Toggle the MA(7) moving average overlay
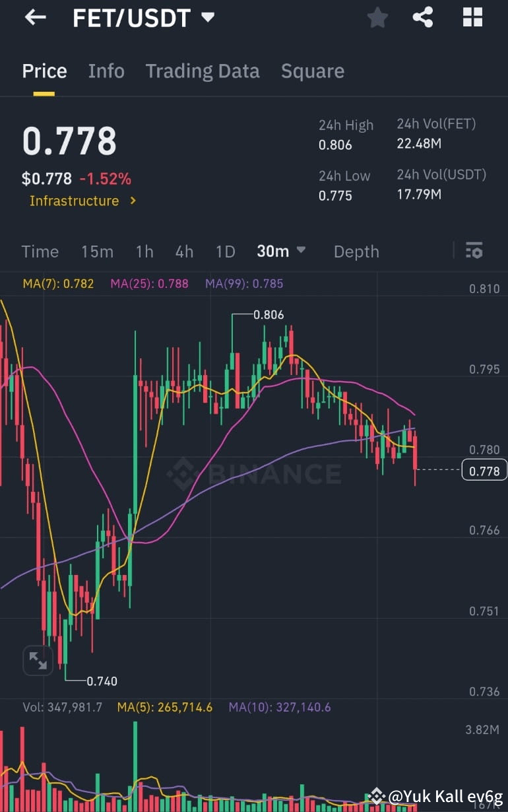Viewport: 508px width, 812px height. pos(58,283)
